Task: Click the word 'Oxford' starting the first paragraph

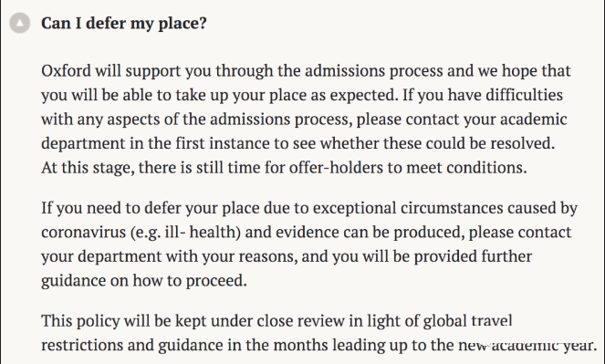Action: click(66, 71)
